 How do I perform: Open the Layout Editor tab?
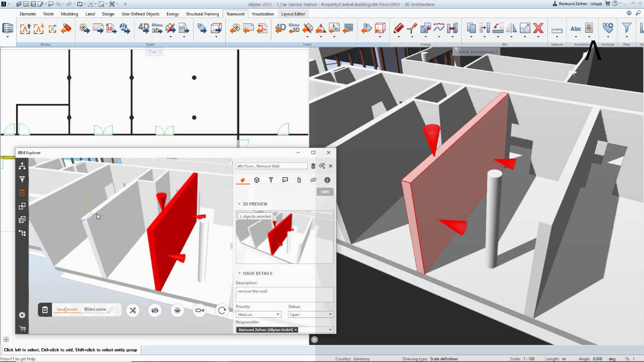click(293, 13)
